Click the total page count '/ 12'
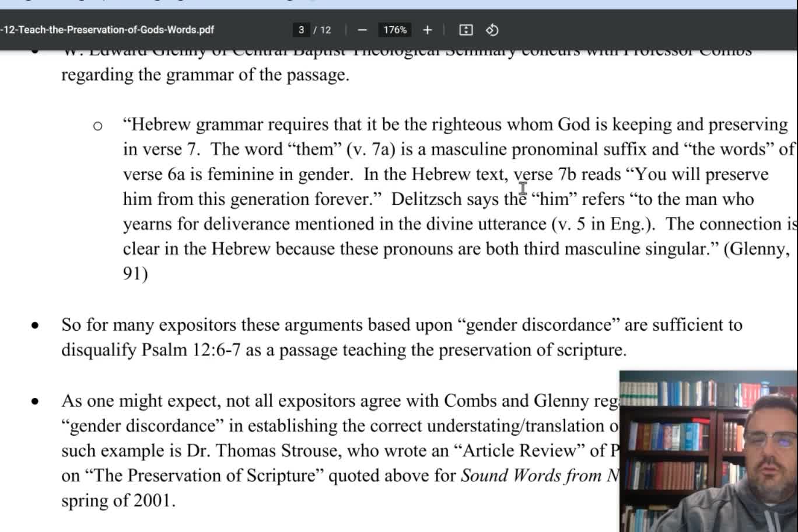Image resolution: width=798 pixels, height=532 pixels. point(322,30)
